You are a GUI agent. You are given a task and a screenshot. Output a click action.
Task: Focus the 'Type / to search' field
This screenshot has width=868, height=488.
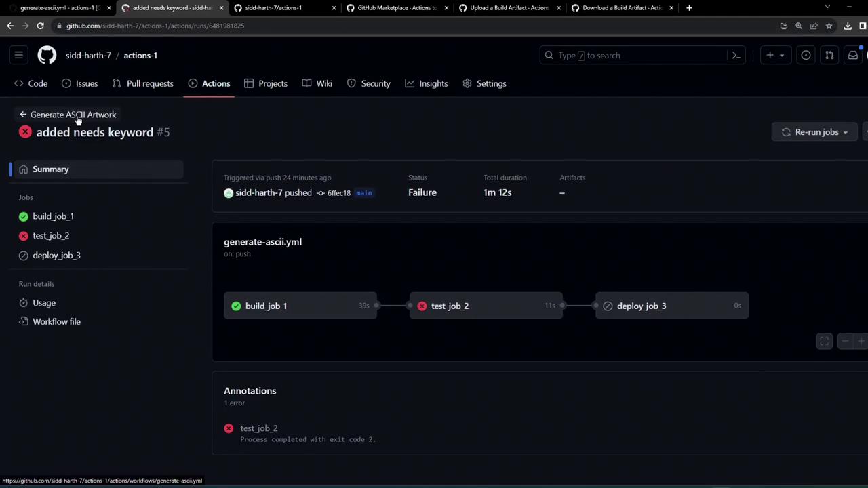coord(642,56)
